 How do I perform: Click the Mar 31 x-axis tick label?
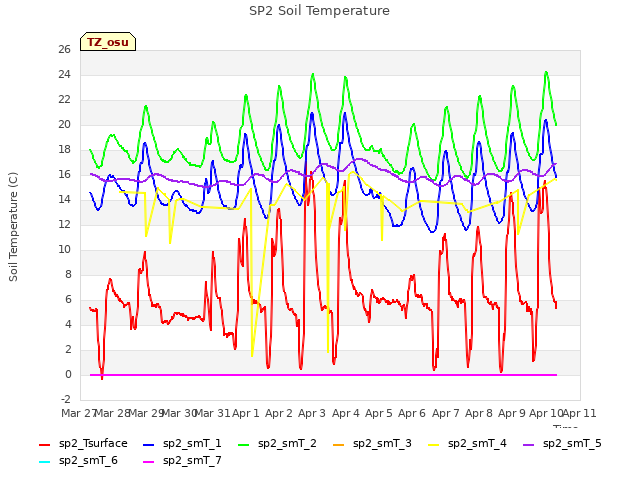click(x=213, y=413)
